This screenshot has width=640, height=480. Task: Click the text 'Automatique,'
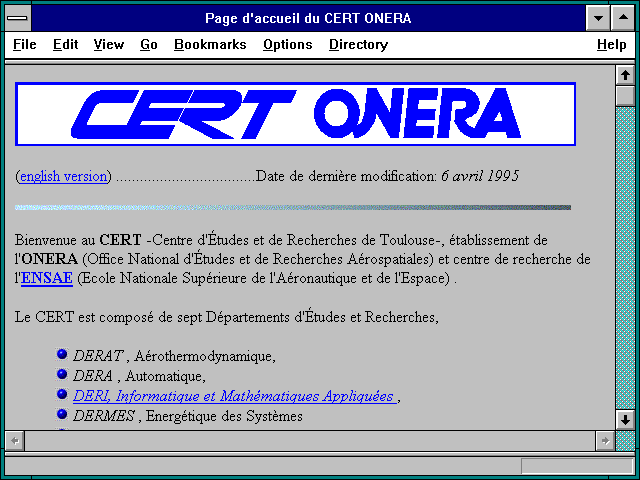(165, 376)
